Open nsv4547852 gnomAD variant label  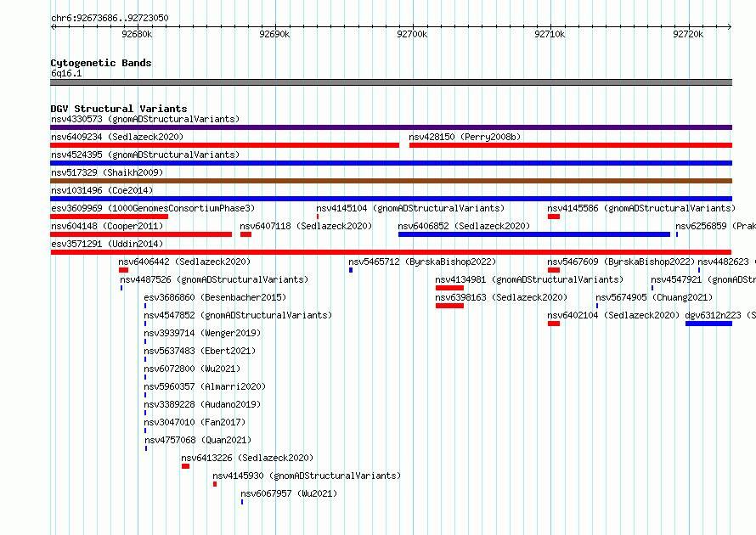pos(238,315)
